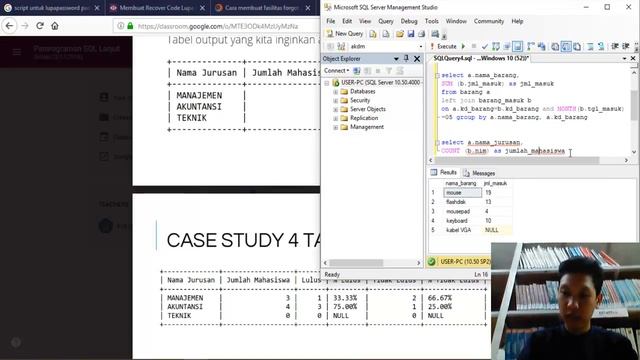The height and width of the screenshot is (360, 640).
Task: Open the Tools menu
Action: pyautogui.click(x=431, y=21)
